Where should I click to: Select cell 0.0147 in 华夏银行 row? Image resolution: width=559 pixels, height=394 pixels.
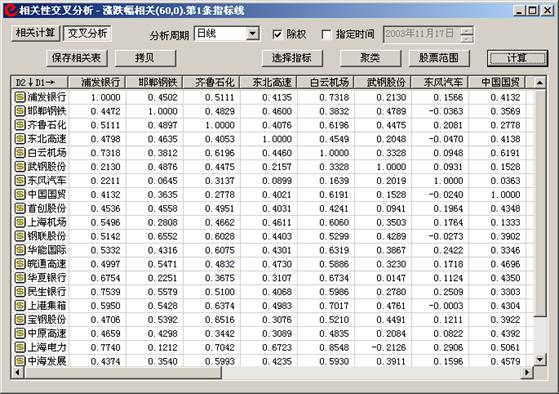point(383,278)
